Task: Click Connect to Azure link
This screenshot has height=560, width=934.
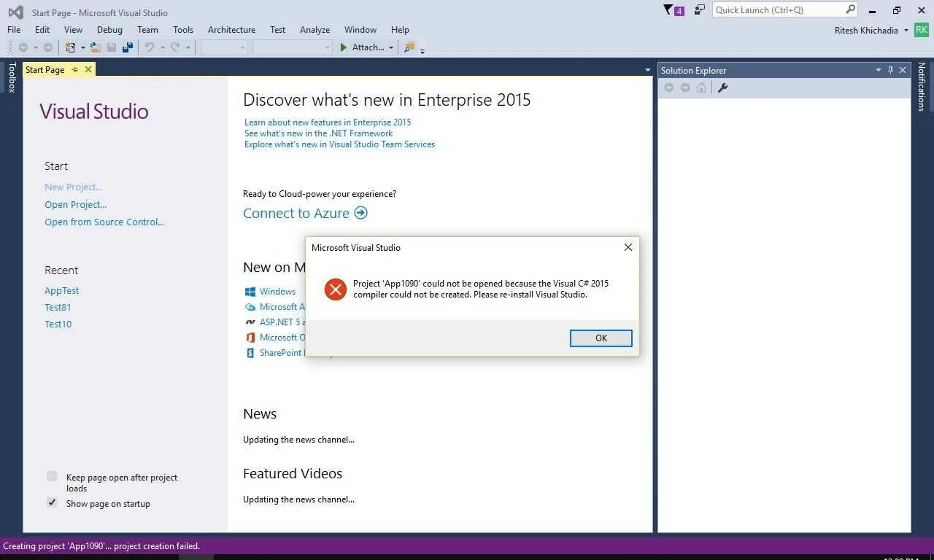Action: (x=296, y=213)
